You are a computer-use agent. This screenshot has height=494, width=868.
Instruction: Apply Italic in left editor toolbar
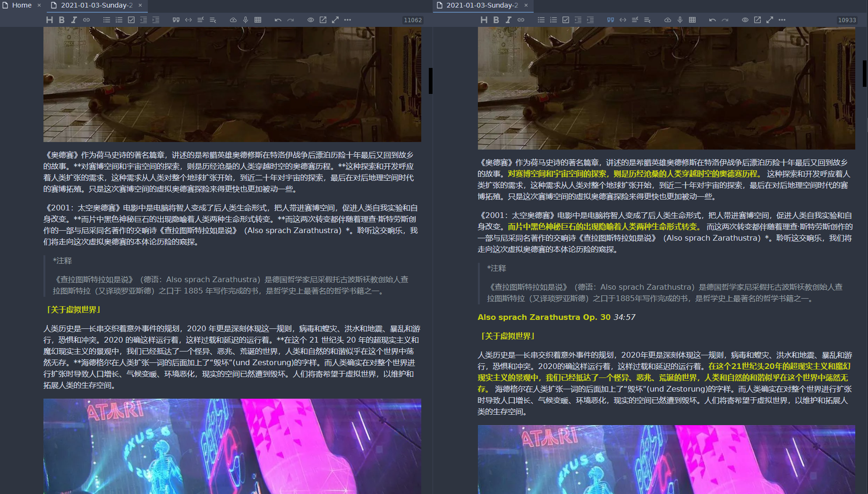pos(74,20)
